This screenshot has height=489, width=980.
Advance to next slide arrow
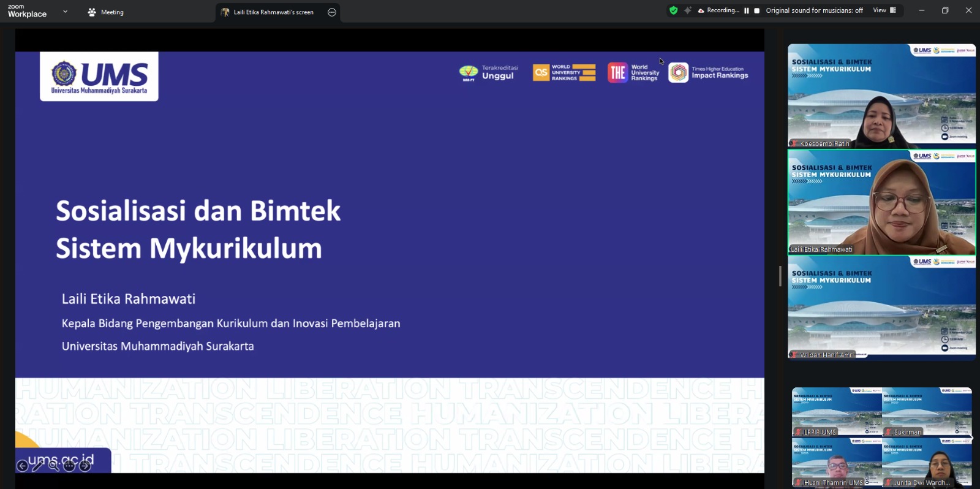click(x=85, y=466)
